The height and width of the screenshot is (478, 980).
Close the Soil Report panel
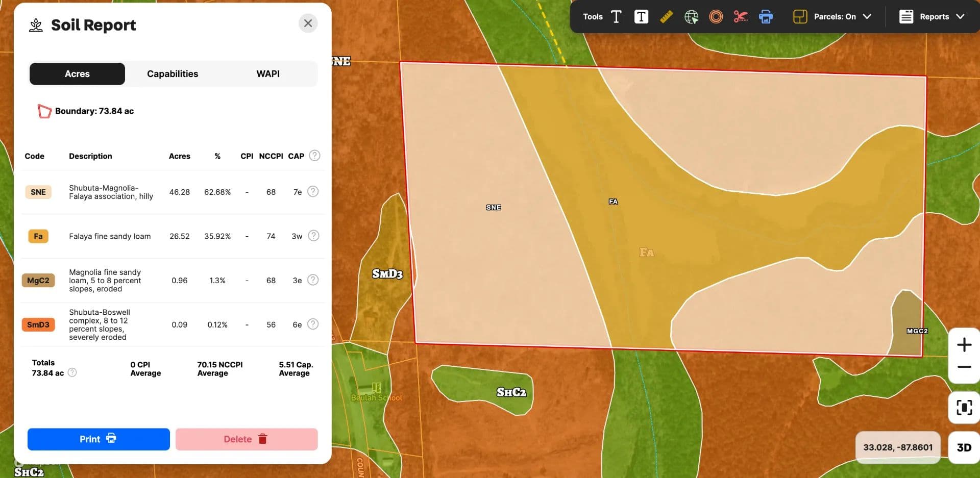click(308, 23)
